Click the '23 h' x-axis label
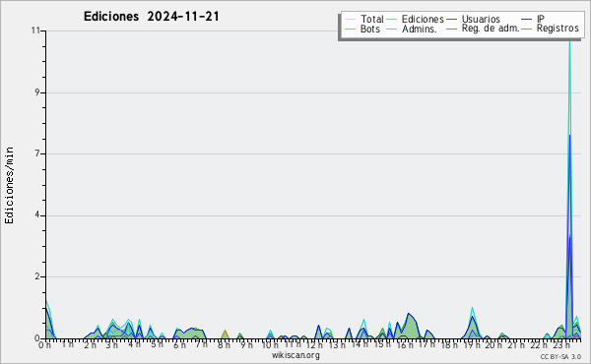Image resolution: width=591 pixels, height=364 pixels. point(561,344)
